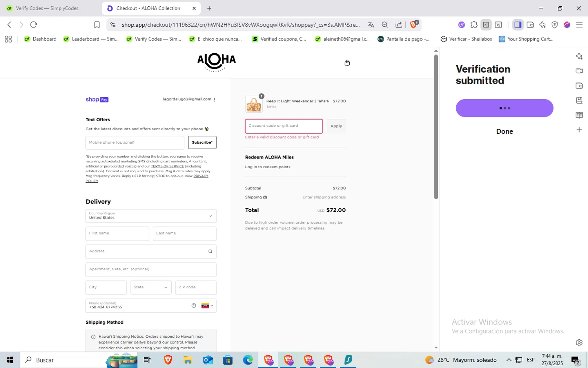Switch to Verify Codes — SimplyCodes tab
Screen dimensions: 588x368
[x=47, y=8]
